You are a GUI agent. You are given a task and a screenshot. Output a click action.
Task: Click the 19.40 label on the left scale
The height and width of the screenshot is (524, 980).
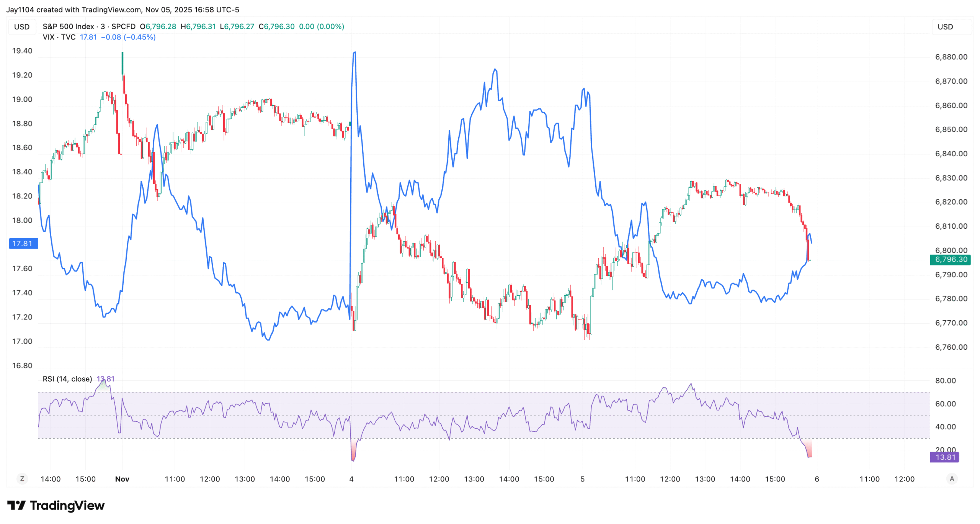click(x=22, y=51)
